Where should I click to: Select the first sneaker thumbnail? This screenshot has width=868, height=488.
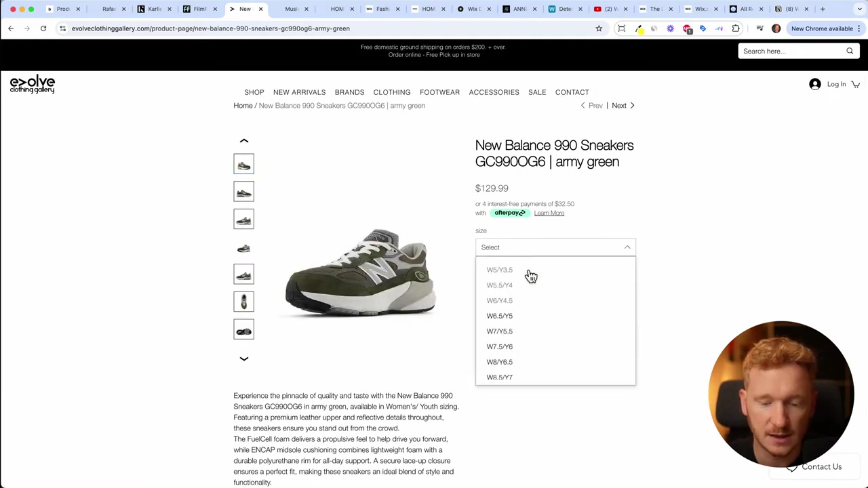click(244, 164)
